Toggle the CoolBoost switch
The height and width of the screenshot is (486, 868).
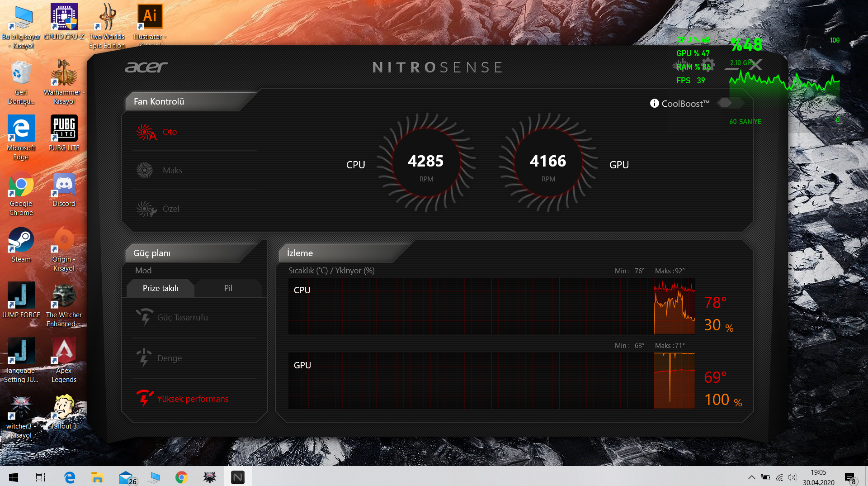click(x=730, y=103)
